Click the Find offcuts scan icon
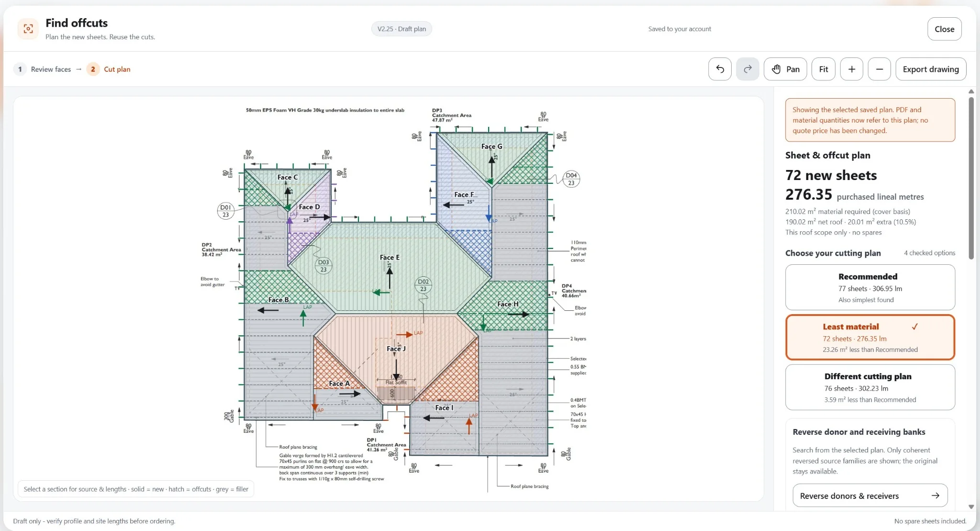Screen dimensions: 980x531 [x=28, y=29]
